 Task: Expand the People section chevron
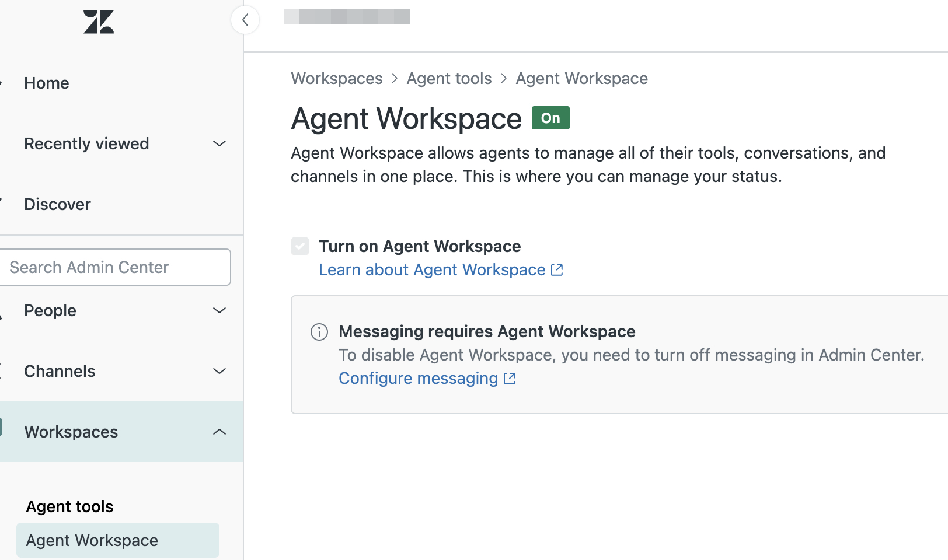click(x=219, y=310)
